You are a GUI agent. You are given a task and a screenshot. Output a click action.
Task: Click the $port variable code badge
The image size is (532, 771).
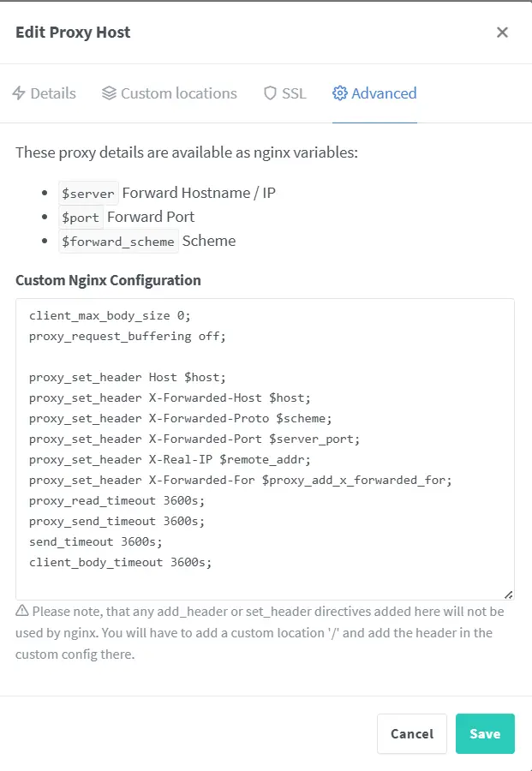81,218
